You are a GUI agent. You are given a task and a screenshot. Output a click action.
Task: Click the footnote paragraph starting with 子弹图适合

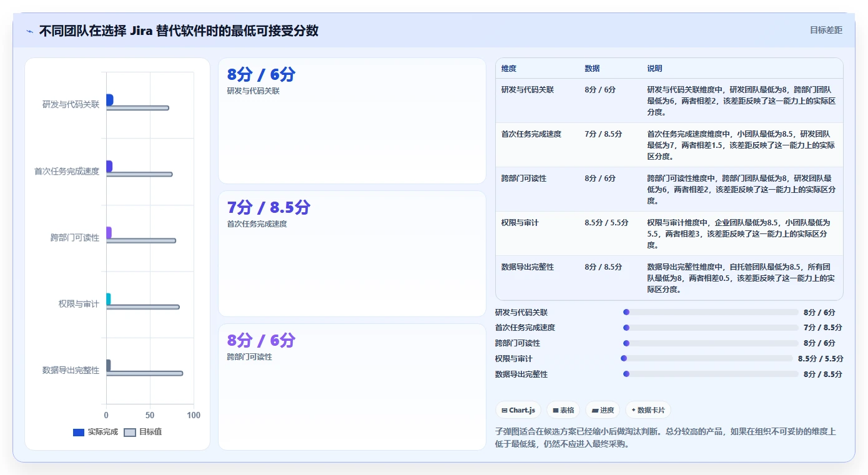665,438
